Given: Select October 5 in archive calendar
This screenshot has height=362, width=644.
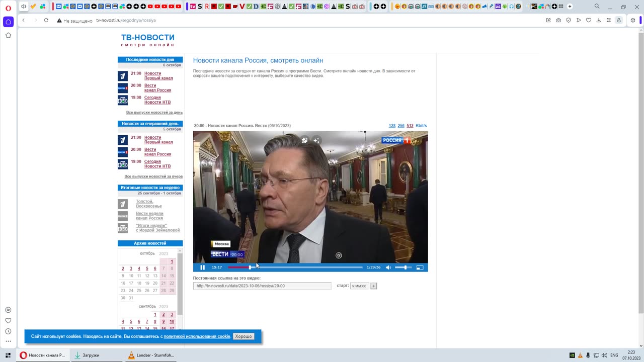Looking at the screenshot, I should 147,268.
